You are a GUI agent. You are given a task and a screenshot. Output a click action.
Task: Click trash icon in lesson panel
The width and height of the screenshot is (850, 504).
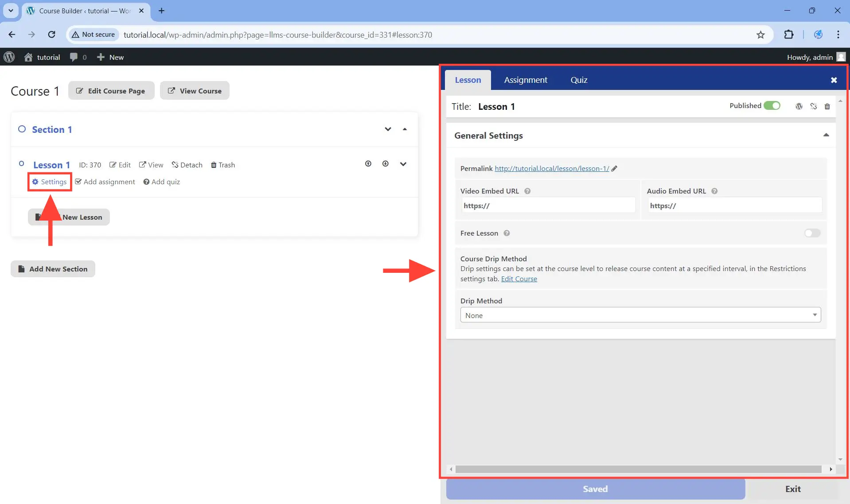coord(827,106)
